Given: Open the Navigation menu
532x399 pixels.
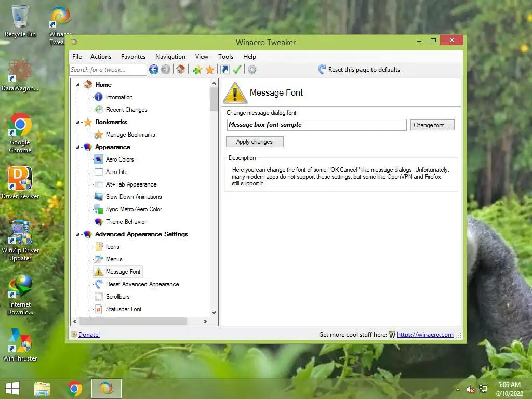Looking at the screenshot, I should click(170, 57).
